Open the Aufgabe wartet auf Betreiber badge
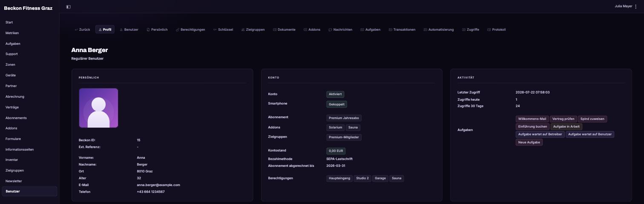Viewport: 644px width, 204px height. pyautogui.click(x=540, y=134)
